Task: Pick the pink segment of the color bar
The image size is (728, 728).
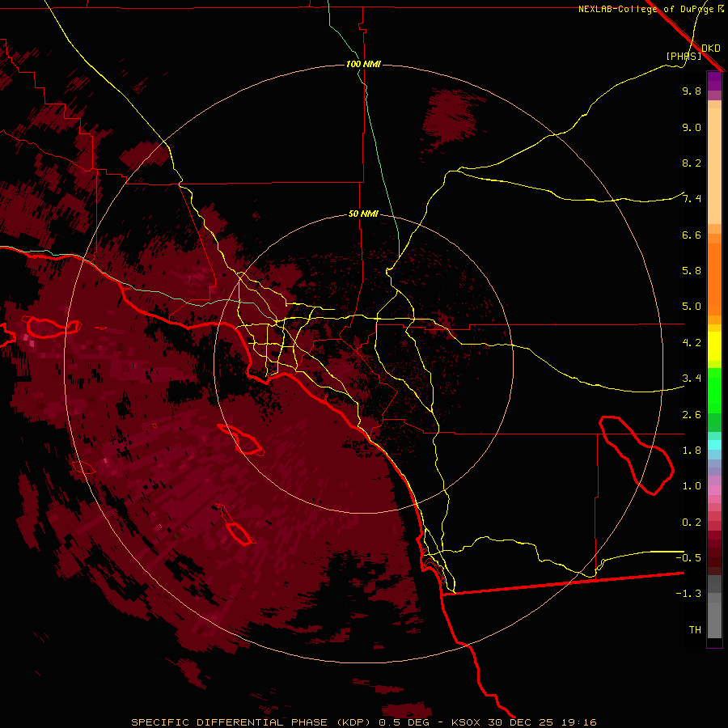Action: click(714, 490)
